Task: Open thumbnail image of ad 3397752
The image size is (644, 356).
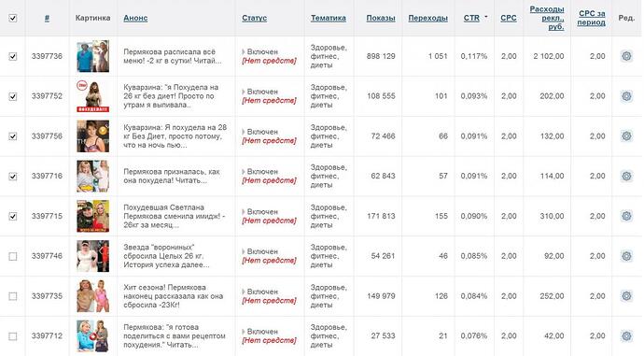Action: coord(92,96)
